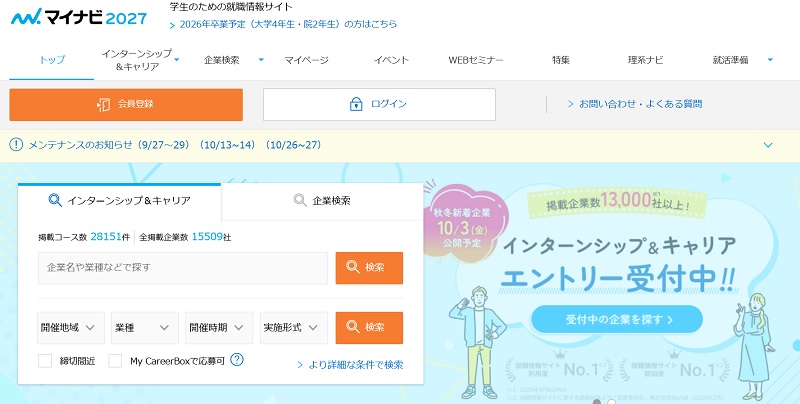The width and height of the screenshot is (800, 404).
Task: Click メンテナンスのお知らせ notice text
Action: click(174, 145)
